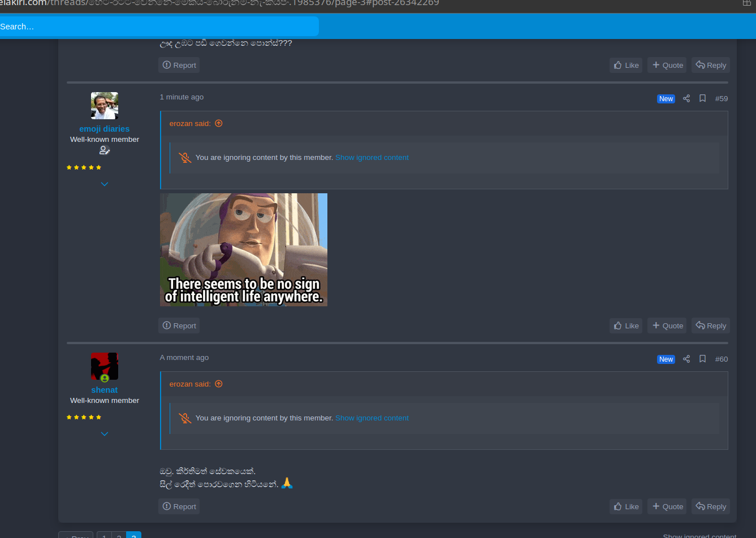The height and width of the screenshot is (538, 756).
Task: Open shenat's profile via username
Action: pos(105,390)
